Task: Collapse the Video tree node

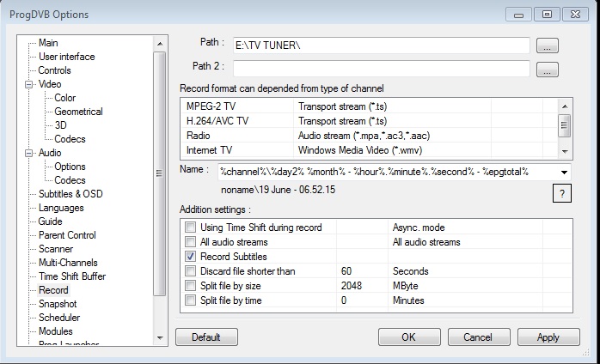Action: click(x=29, y=84)
